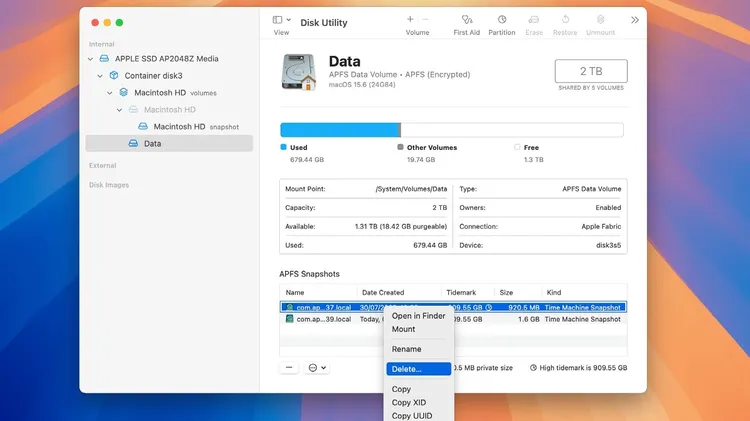
Task: Select Macintosh HD volumes group in sidebar
Action: pos(170,93)
